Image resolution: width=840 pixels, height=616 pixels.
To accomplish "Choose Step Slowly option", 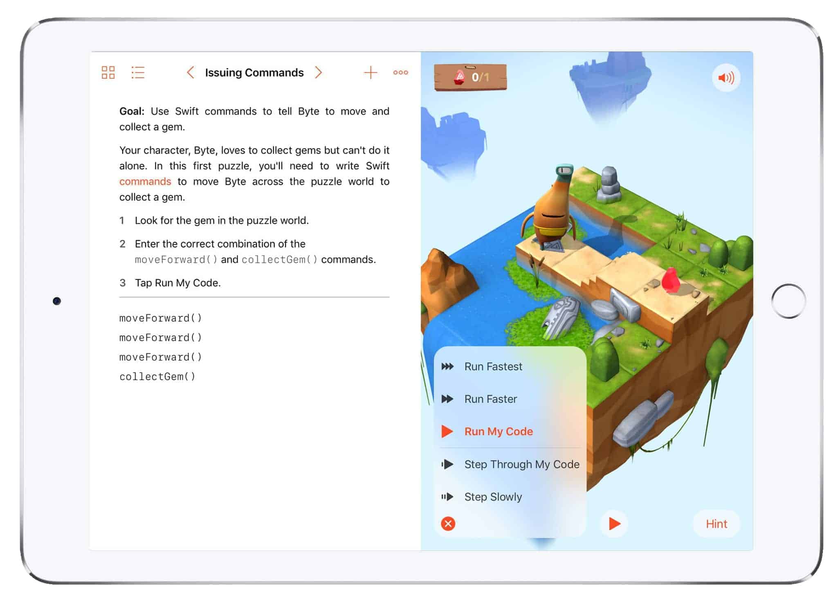I will tap(510, 497).
